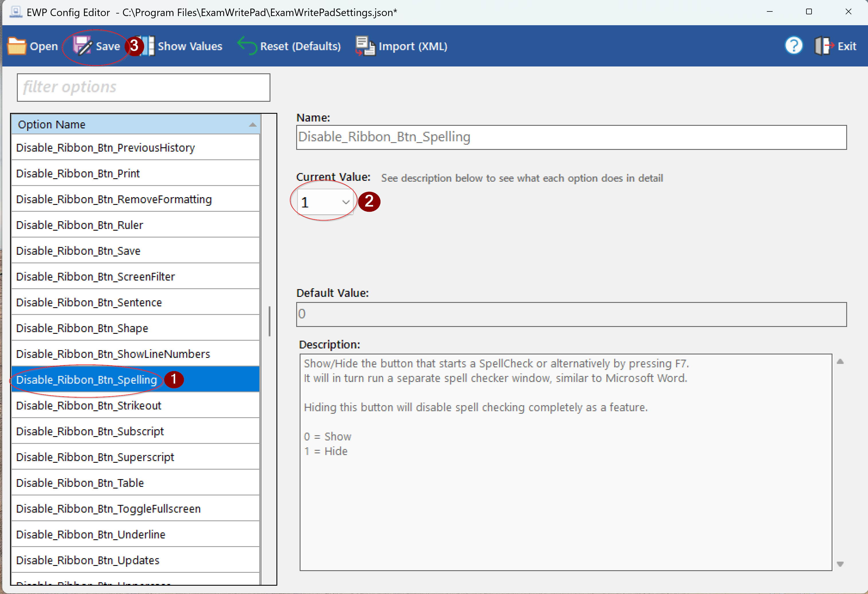868x594 pixels.
Task: Click Option Name column sort arrow
Action: [253, 124]
